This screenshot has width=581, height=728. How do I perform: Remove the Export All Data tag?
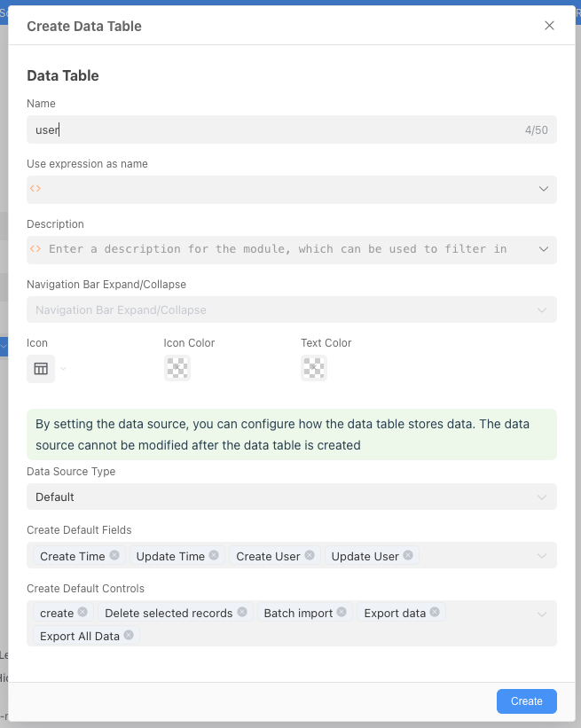click(129, 636)
